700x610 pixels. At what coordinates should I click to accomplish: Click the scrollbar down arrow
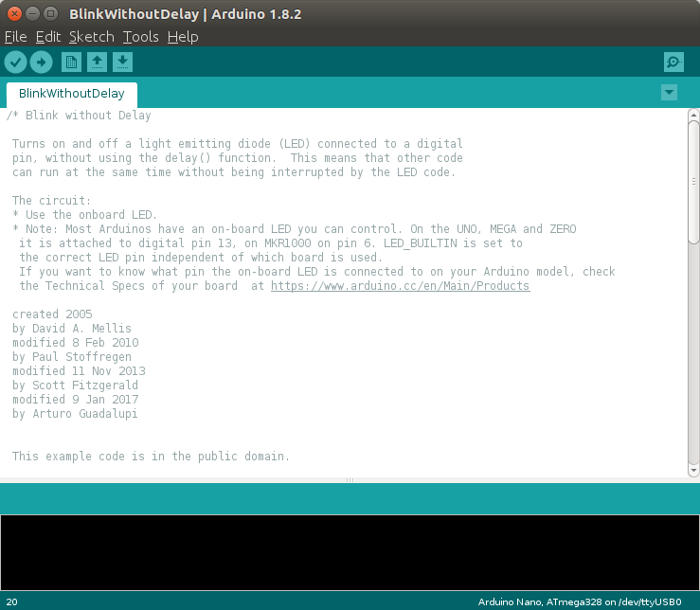point(693,470)
